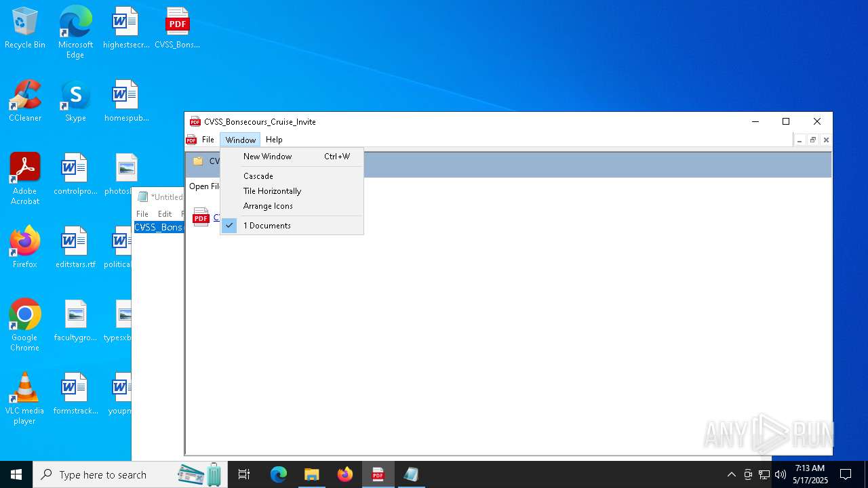Open Task View from the taskbar

pos(244,474)
